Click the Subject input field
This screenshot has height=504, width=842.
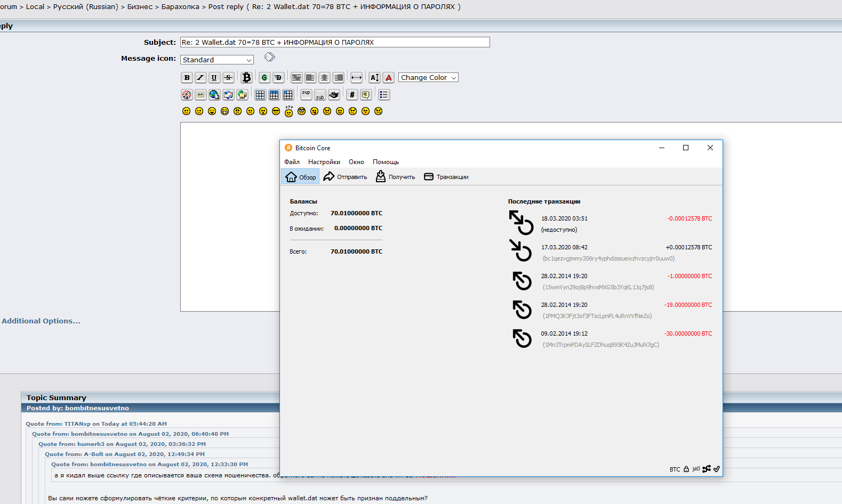(335, 42)
